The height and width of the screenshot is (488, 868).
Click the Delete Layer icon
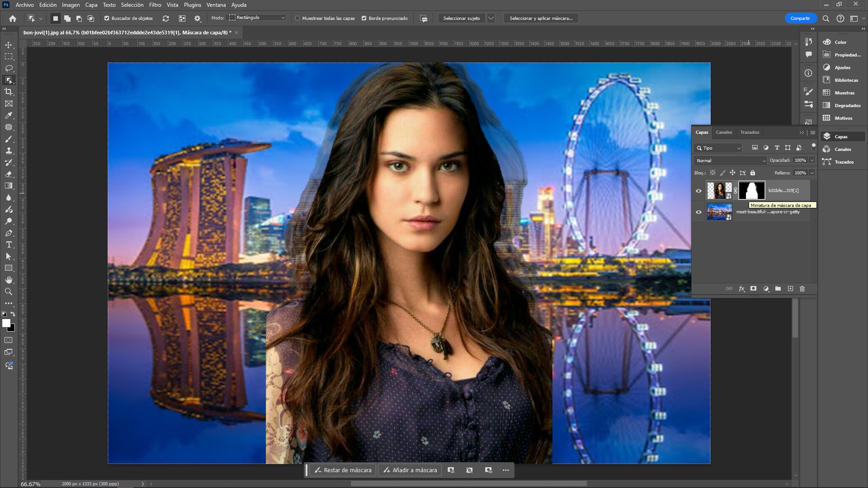[x=803, y=288]
